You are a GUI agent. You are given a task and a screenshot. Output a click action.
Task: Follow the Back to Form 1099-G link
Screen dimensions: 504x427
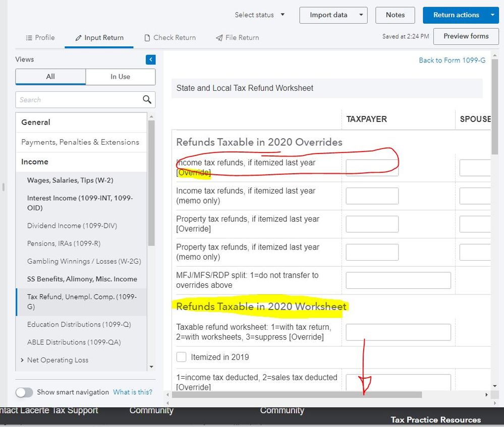coord(452,60)
